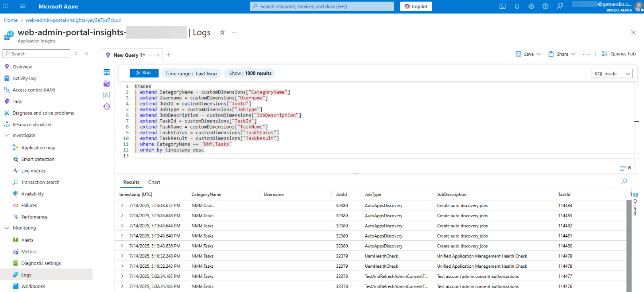This screenshot has width=644, height=292.
Task: Collapse the Monitoring section
Action: tap(7, 228)
